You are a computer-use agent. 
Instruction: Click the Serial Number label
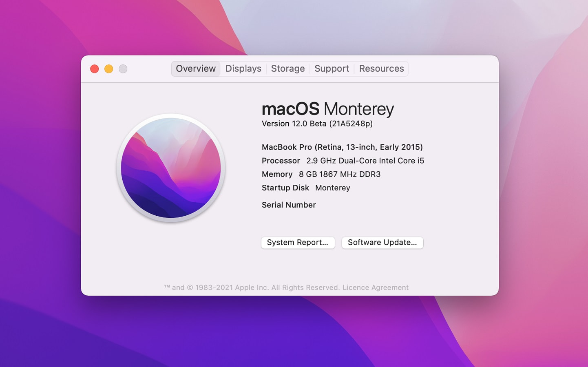click(289, 205)
